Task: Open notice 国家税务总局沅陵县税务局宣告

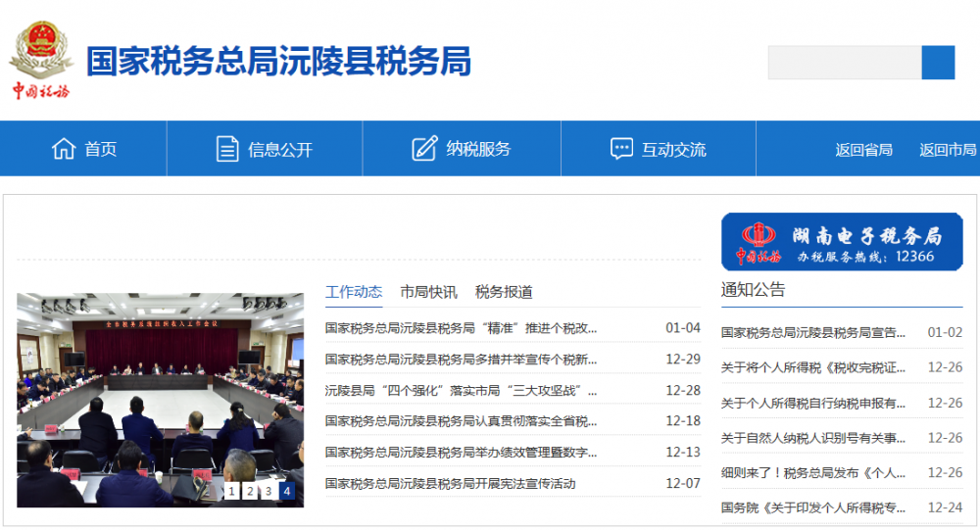Action: click(x=812, y=332)
